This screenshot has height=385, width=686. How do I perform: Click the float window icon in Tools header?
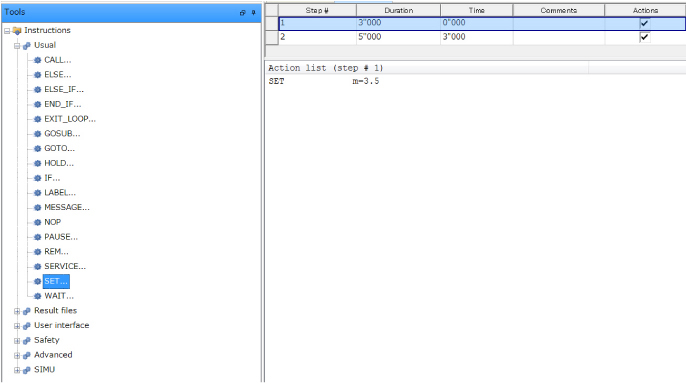click(243, 13)
